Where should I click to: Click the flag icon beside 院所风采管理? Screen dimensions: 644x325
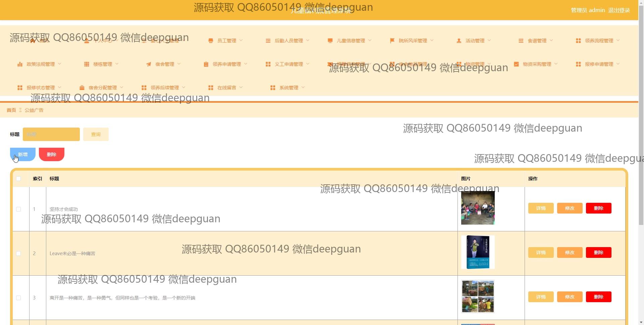[392, 41]
